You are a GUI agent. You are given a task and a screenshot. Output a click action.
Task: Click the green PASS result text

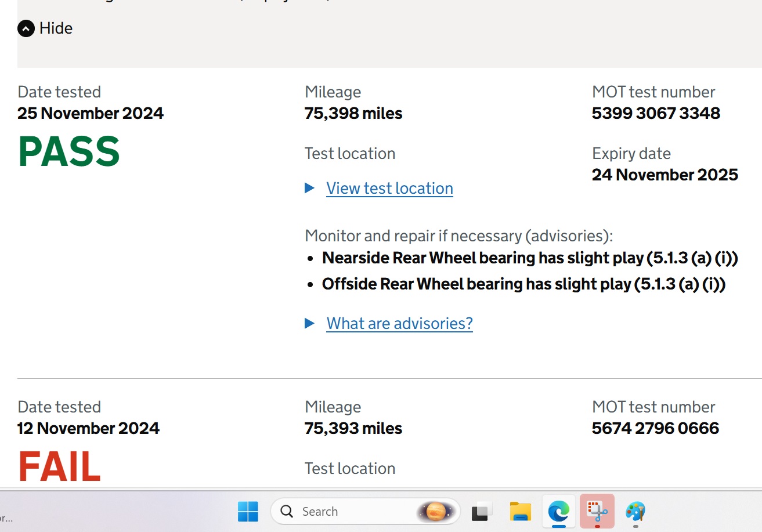pos(69,152)
